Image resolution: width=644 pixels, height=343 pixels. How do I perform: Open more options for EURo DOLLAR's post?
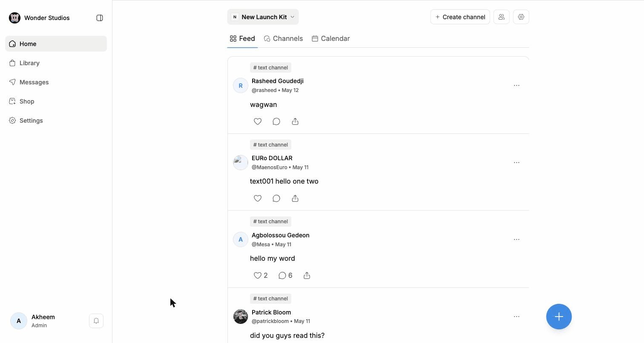(x=517, y=163)
